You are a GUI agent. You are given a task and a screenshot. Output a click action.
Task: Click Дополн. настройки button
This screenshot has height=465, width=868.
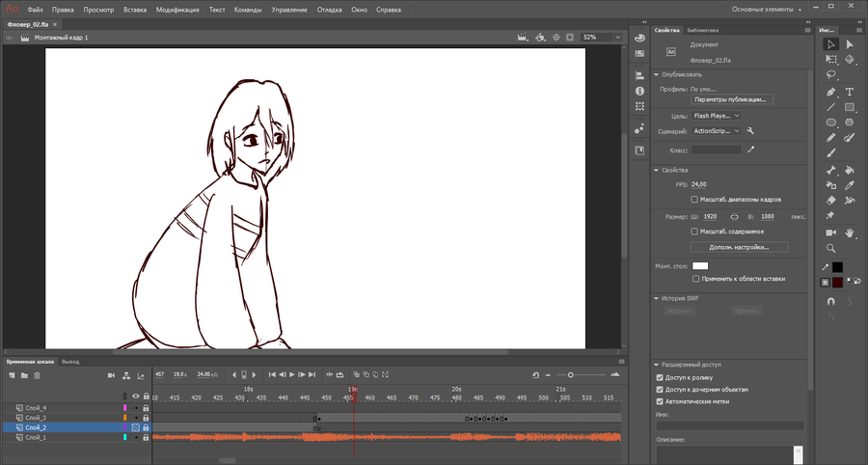click(x=739, y=247)
